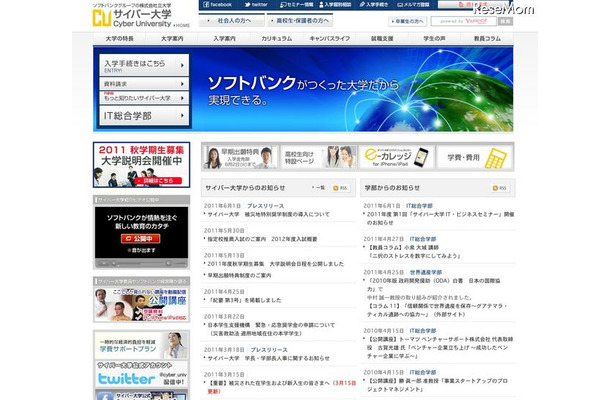The height and width of the screenshot is (400, 610).
Task: Click the 検索 search button
Action: tap(505, 21)
